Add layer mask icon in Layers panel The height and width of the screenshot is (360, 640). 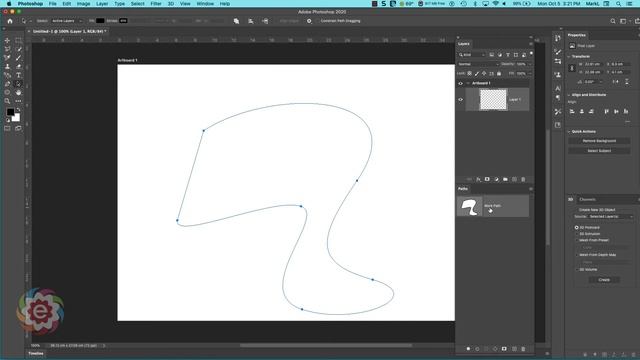coord(487,179)
